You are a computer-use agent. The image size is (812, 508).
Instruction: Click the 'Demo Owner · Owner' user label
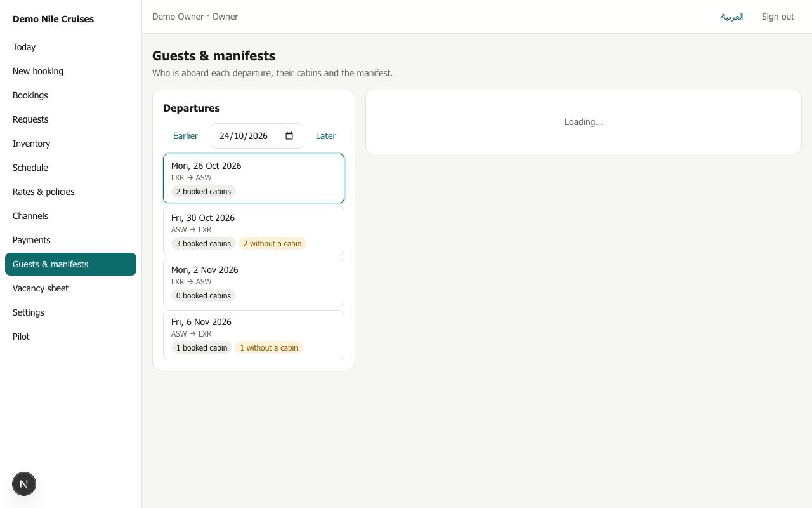(195, 17)
